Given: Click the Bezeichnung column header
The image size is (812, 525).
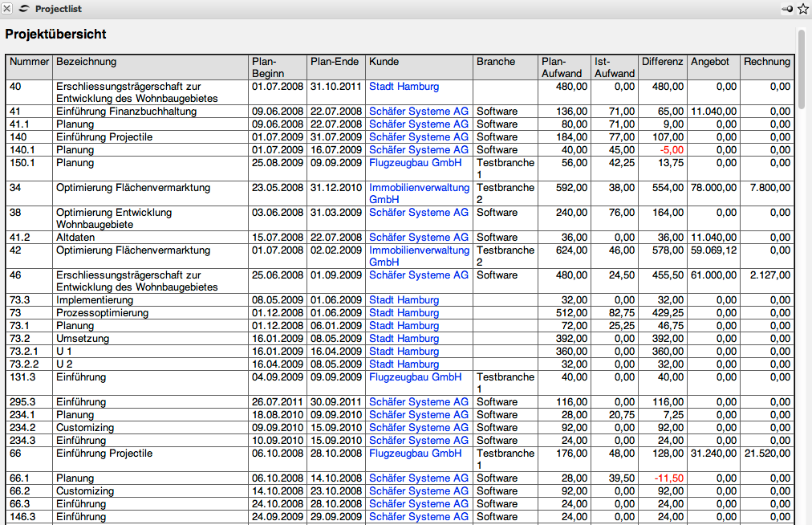Looking at the screenshot, I should click(x=86, y=62).
